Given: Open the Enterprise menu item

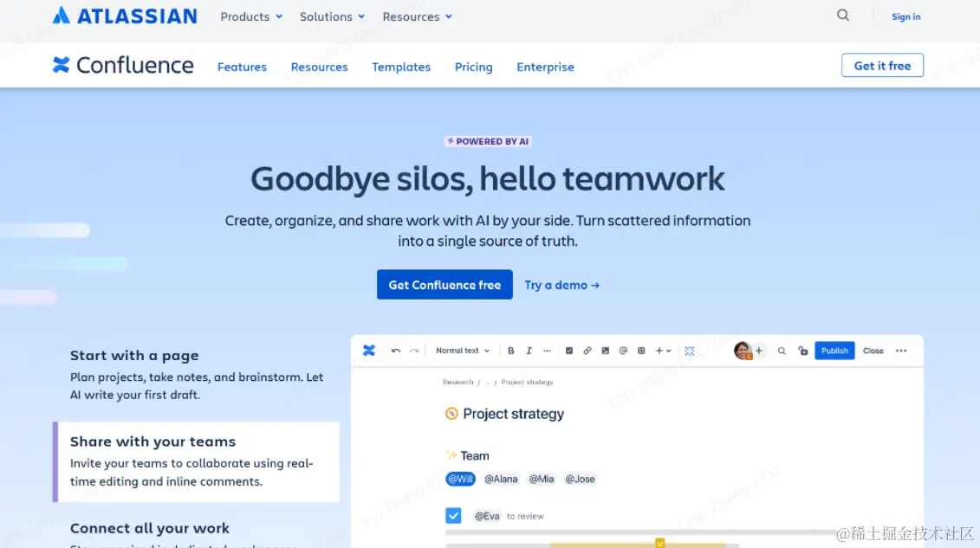Looking at the screenshot, I should 545,67.
